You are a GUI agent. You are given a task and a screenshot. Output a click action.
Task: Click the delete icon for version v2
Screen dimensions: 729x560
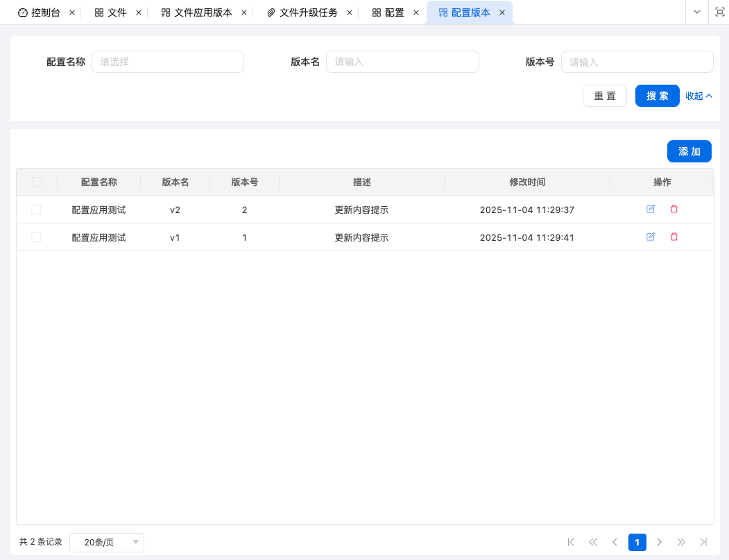[674, 209]
